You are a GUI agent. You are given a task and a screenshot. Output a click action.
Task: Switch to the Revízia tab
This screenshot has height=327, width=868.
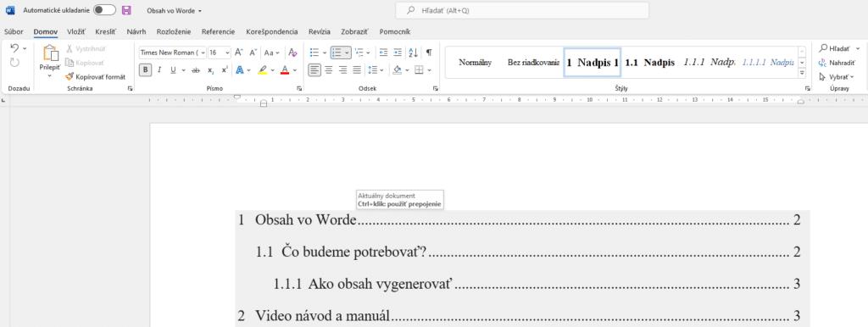pyautogui.click(x=320, y=31)
